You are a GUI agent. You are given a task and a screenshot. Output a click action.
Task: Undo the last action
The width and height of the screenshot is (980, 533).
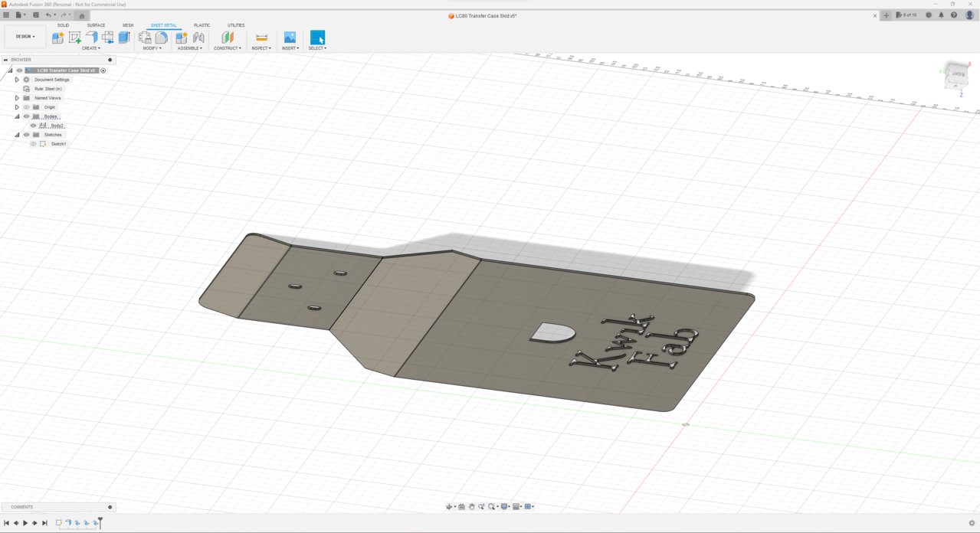[49, 15]
